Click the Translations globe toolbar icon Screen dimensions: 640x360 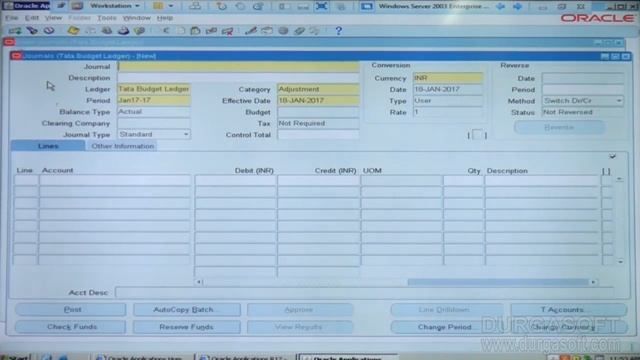(x=283, y=31)
